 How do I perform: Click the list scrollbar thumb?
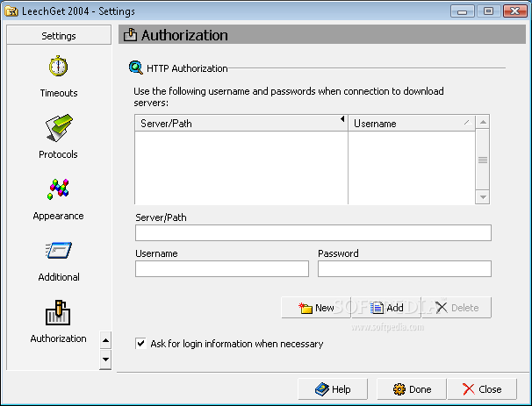point(483,160)
